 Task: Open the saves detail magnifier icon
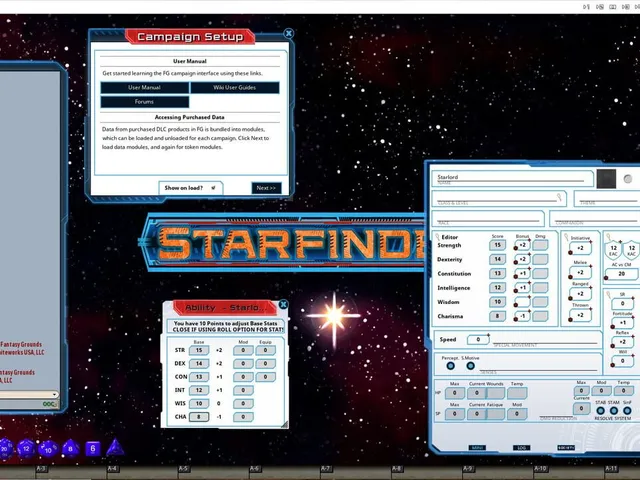click(609, 294)
